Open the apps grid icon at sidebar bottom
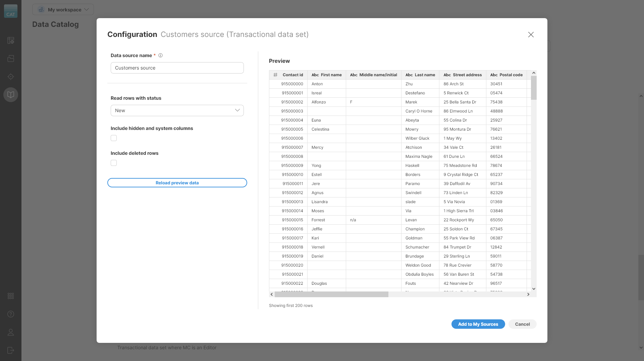 (11, 296)
